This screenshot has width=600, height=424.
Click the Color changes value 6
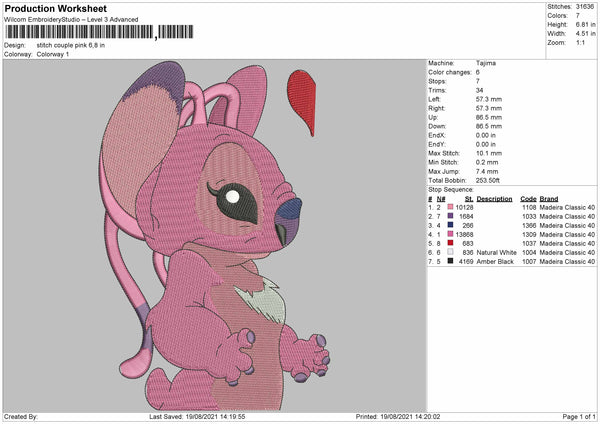click(478, 72)
